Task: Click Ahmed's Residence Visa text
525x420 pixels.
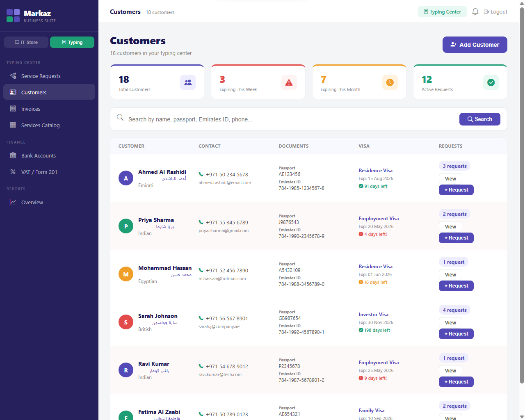Action: (x=375, y=171)
